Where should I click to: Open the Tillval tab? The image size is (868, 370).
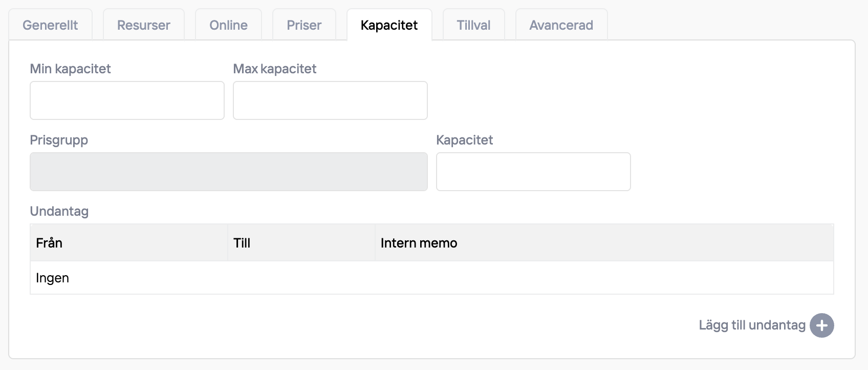pyautogui.click(x=473, y=25)
